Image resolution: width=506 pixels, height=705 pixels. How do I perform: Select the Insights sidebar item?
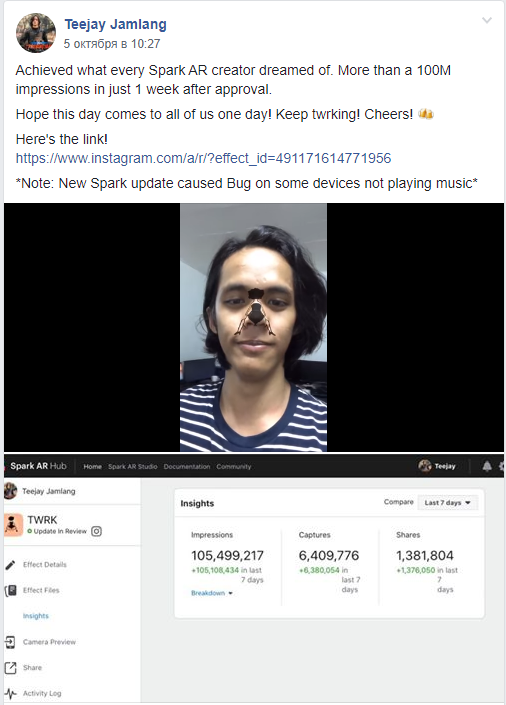click(x=36, y=616)
